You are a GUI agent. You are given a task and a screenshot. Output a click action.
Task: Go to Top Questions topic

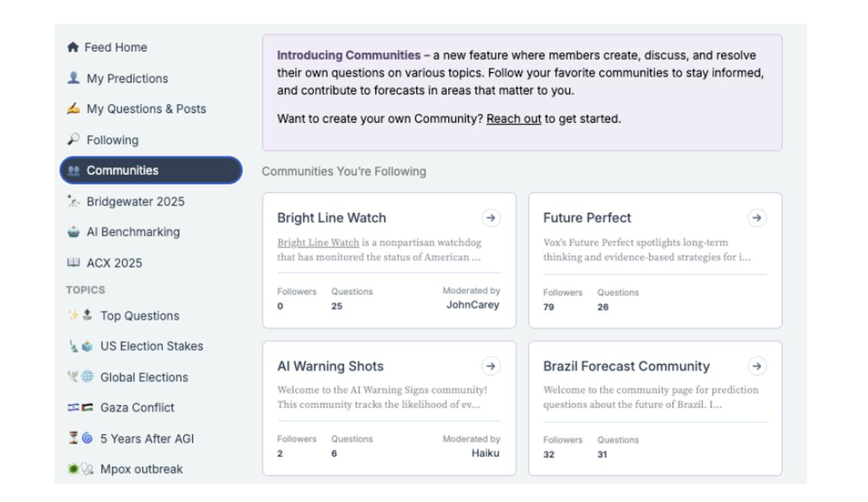(140, 316)
